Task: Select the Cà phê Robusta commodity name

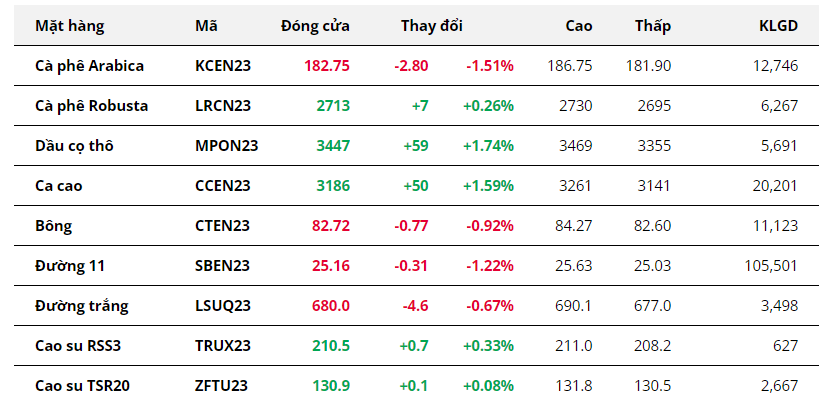Action: (x=91, y=106)
